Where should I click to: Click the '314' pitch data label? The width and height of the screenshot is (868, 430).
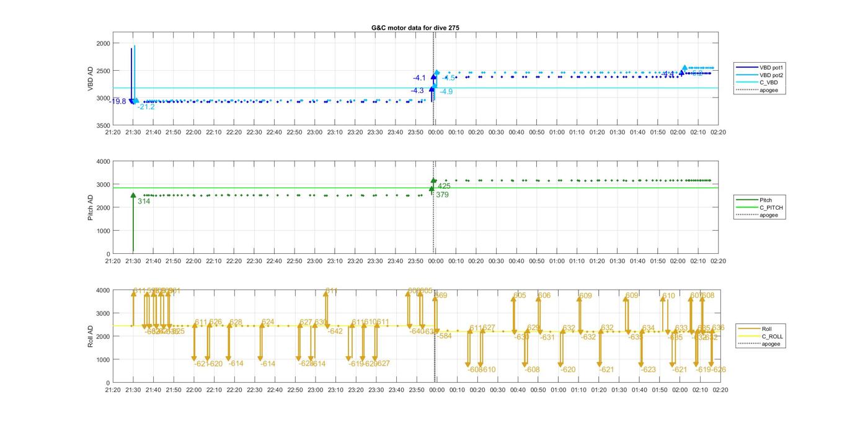pyautogui.click(x=144, y=201)
